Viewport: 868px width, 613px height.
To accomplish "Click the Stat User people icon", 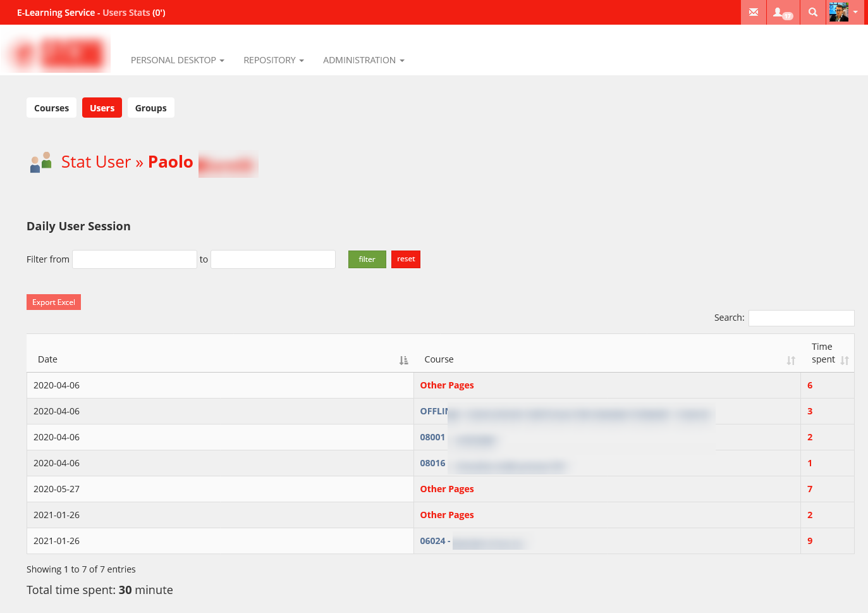I will click(x=40, y=163).
